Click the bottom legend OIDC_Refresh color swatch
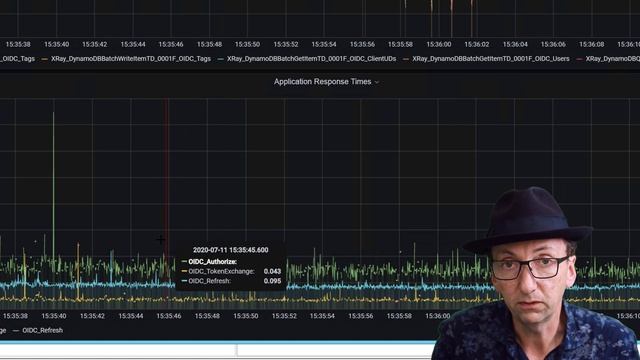Screen dimensions: 640x360 [16, 331]
